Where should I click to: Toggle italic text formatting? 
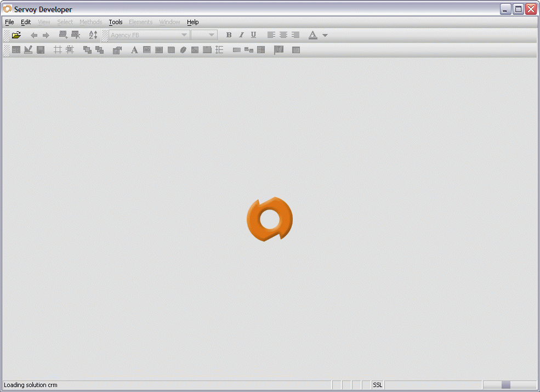click(241, 35)
